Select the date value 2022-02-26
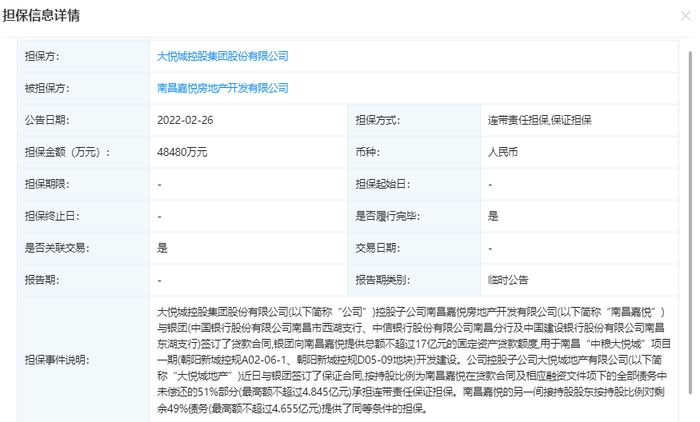 pos(185,120)
